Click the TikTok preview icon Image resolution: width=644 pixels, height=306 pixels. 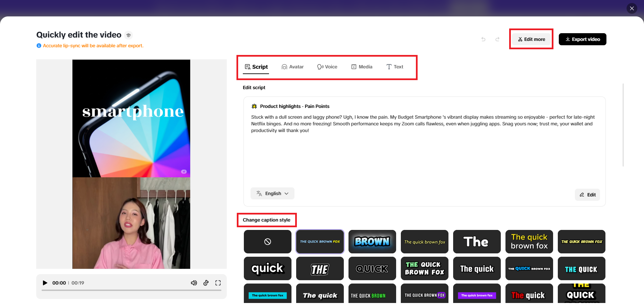[206, 283]
